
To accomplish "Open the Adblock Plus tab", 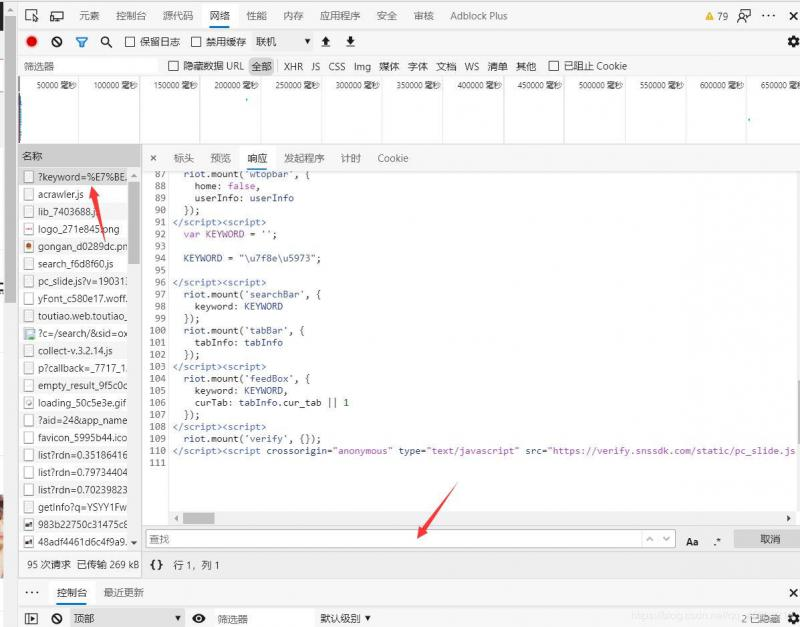I will point(479,16).
